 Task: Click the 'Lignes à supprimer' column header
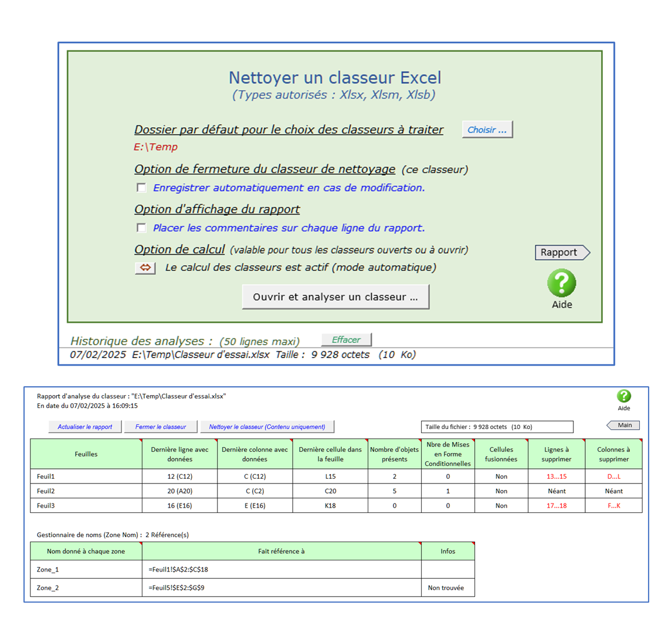[x=556, y=454]
